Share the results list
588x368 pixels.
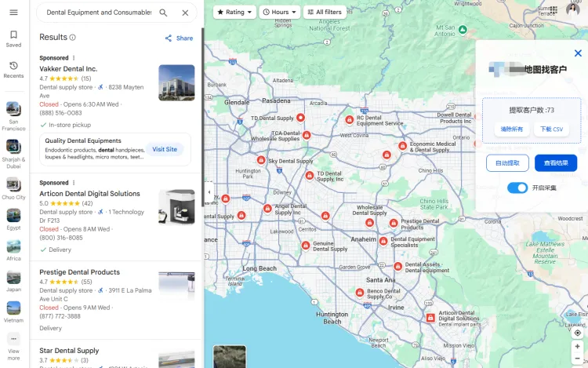(x=179, y=38)
